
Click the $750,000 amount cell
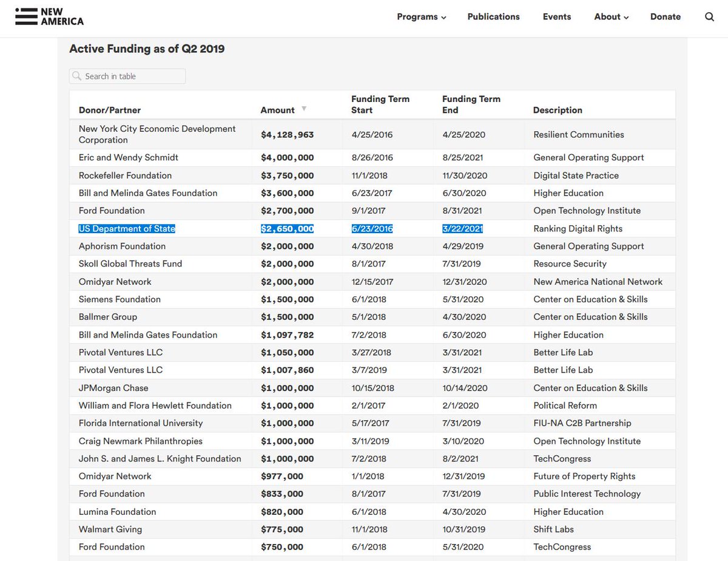click(x=282, y=547)
